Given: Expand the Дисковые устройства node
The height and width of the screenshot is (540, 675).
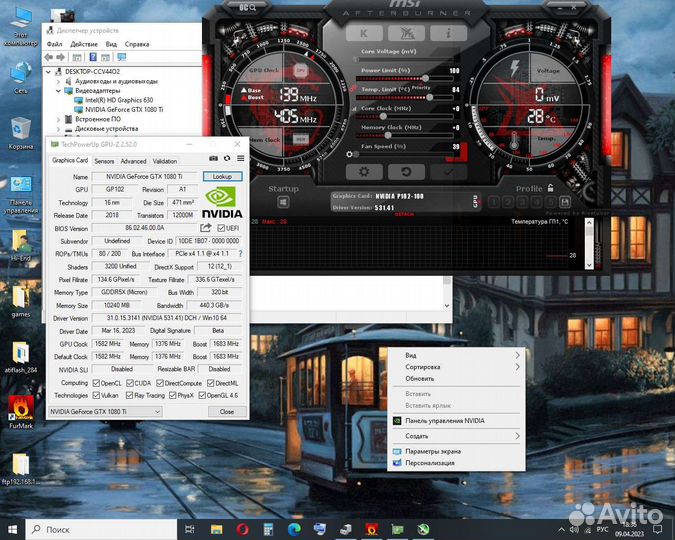Looking at the screenshot, I should tap(59, 129).
